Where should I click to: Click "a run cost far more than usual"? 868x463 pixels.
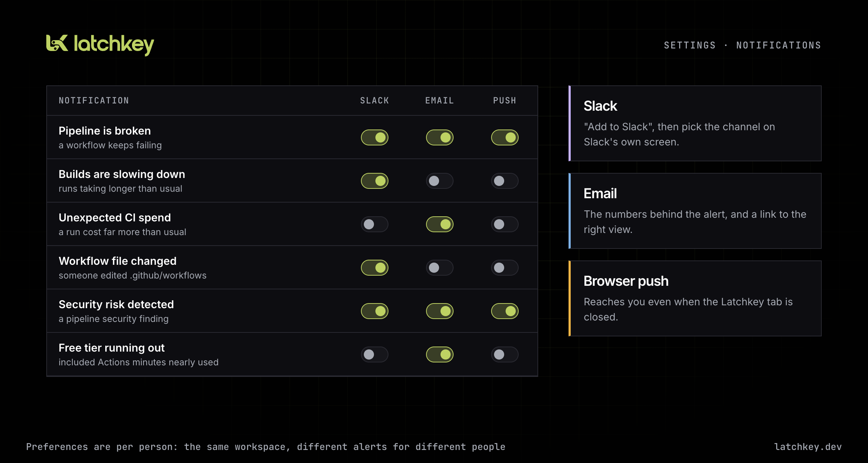(122, 232)
